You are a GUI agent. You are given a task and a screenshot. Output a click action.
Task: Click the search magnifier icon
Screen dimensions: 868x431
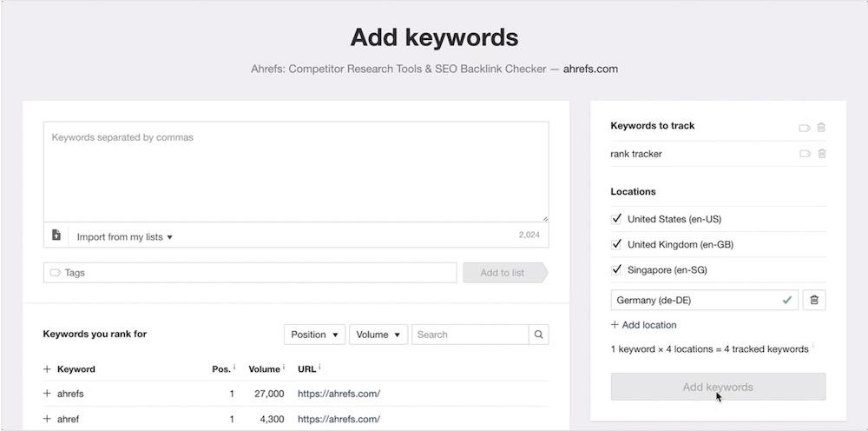point(539,335)
